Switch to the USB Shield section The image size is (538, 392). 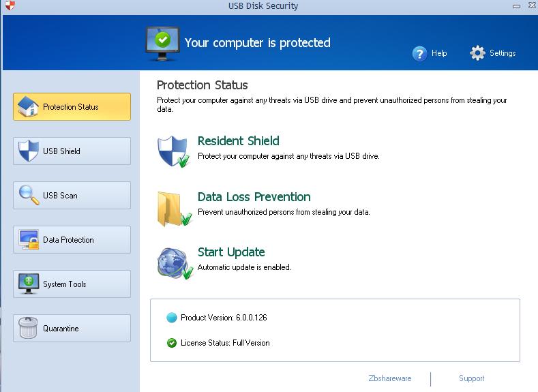72,151
